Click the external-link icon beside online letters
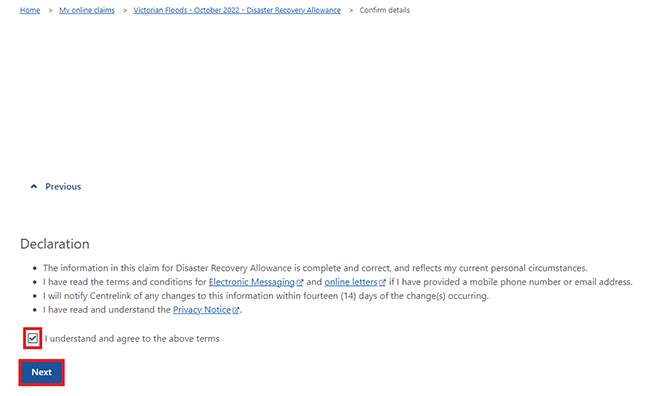This screenshot has height=396, width=650. click(383, 282)
